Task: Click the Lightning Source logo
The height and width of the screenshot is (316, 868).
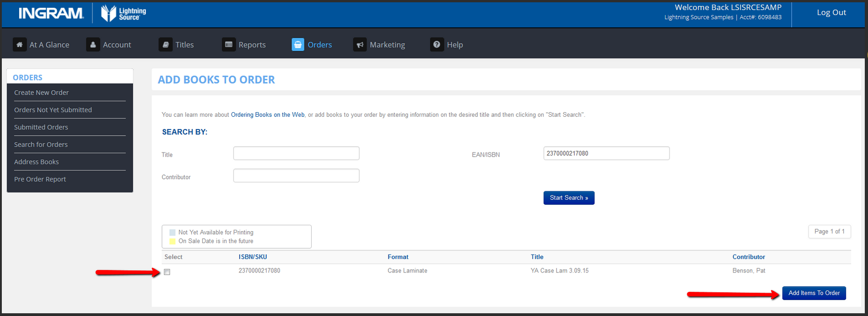Action: pyautogui.click(x=123, y=13)
